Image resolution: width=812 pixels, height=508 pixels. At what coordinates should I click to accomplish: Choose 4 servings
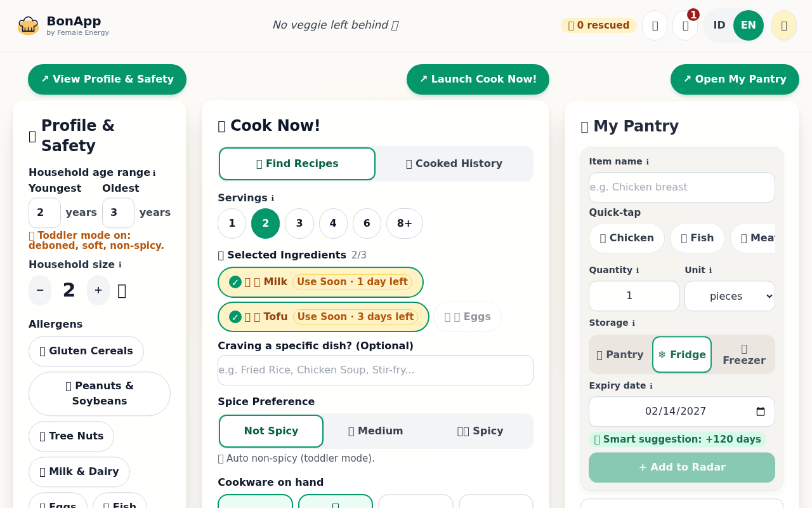pyautogui.click(x=333, y=224)
